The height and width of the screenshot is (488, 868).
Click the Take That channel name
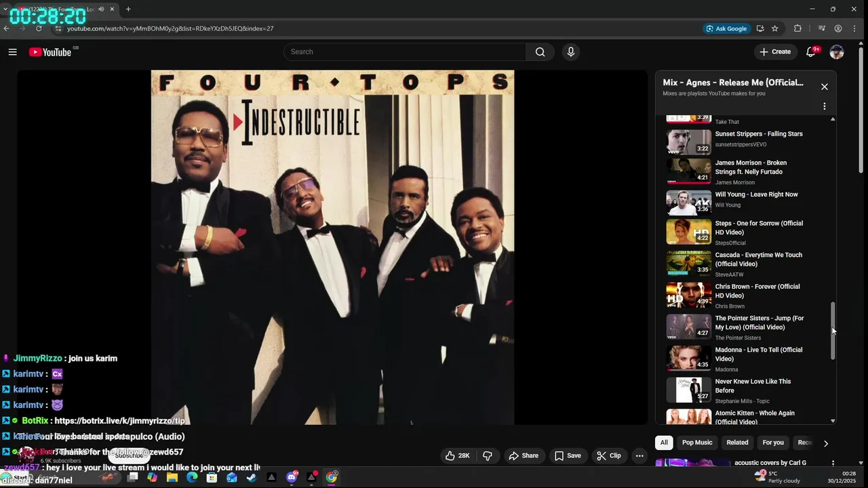coord(727,122)
